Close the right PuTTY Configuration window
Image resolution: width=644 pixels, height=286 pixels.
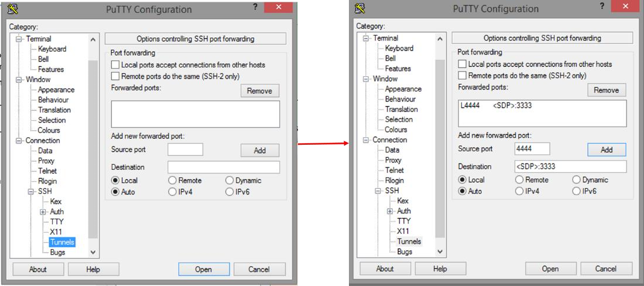[625, 6]
